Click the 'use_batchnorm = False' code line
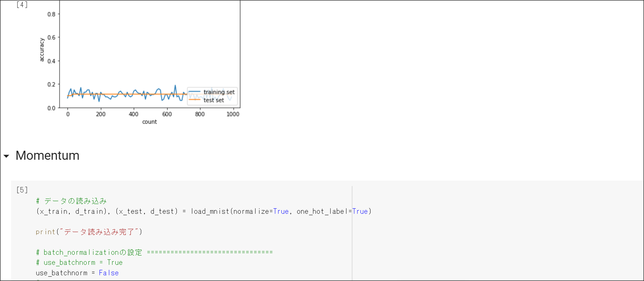 click(x=77, y=273)
